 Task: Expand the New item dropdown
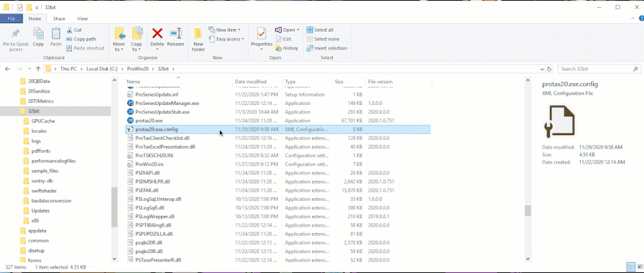point(228,30)
